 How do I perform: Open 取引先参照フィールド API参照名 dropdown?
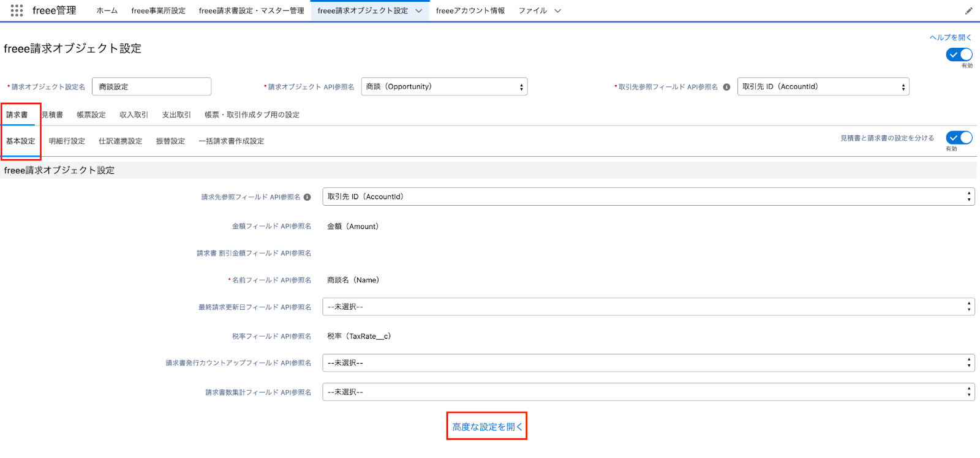pyautogui.click(x=823, y=86)
